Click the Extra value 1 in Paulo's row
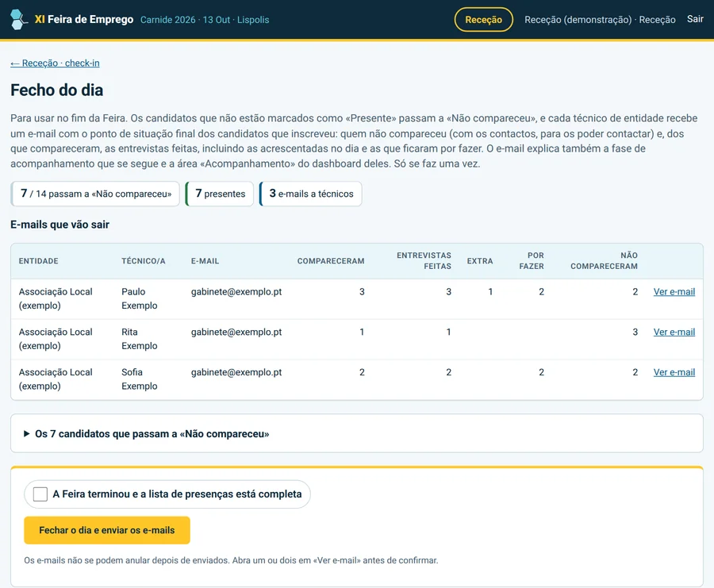 pos(490,291)
